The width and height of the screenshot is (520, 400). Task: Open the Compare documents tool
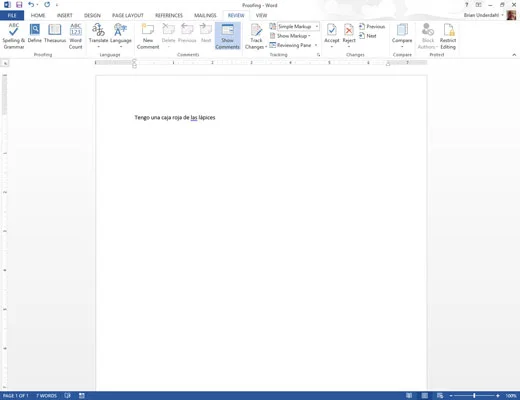pyautogui.click(x=402, y=36)
